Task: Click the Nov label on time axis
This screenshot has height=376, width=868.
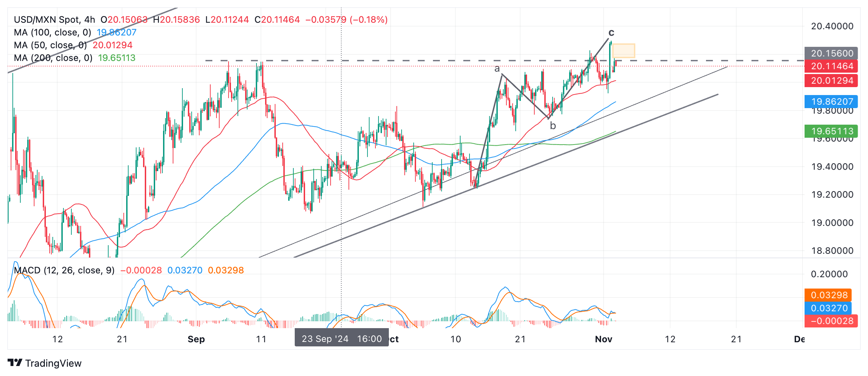Action: click(x=603, y=339)
